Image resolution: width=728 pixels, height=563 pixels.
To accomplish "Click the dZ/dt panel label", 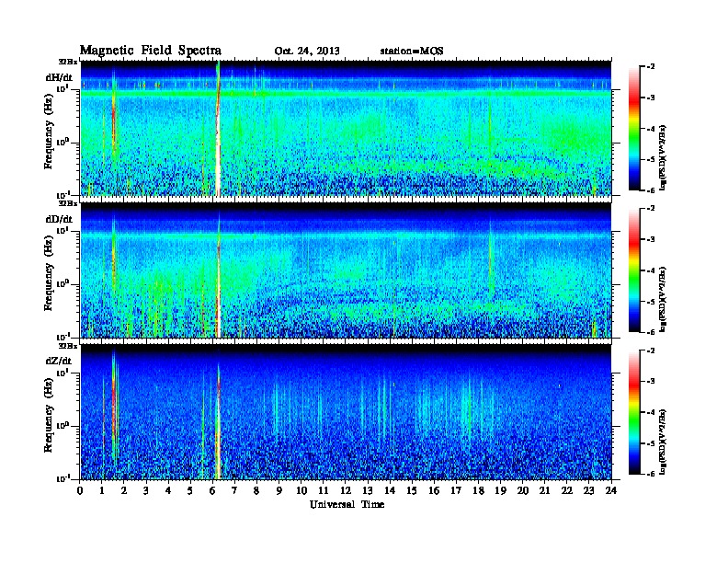I will [x=59, y=361].
